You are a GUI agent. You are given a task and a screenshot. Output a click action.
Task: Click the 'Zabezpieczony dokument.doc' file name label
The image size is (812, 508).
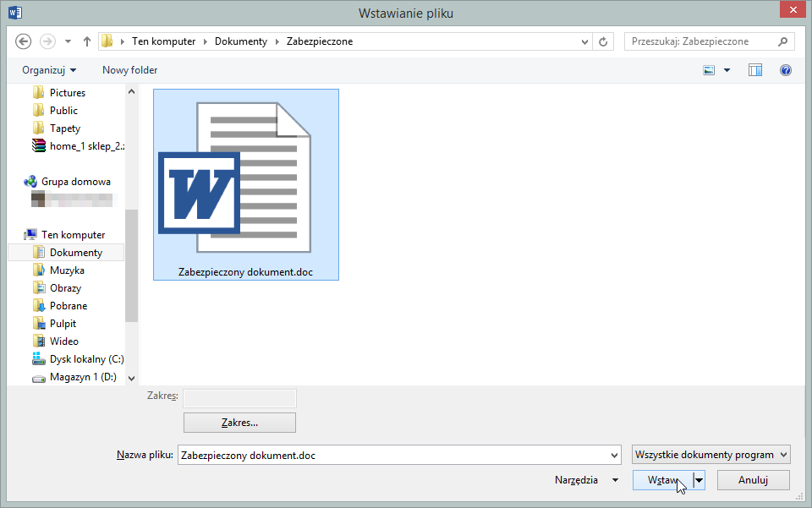click(245, 272)
